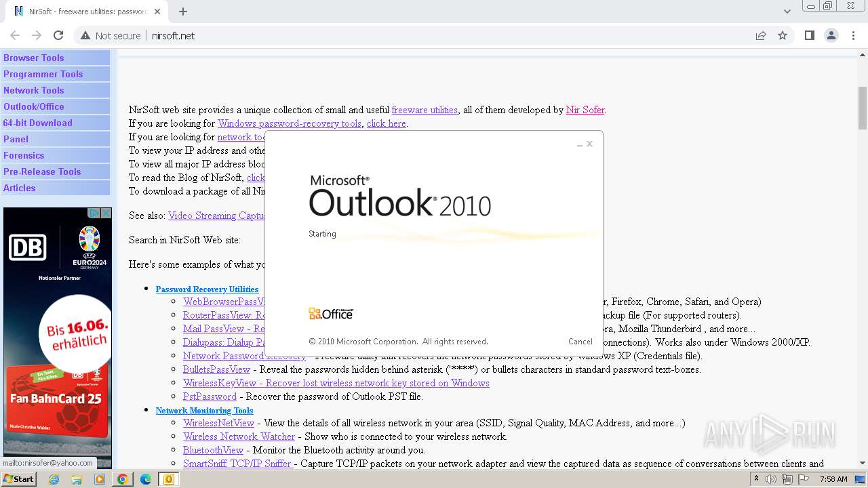Click the browser Back arrow

click(15, 35)
